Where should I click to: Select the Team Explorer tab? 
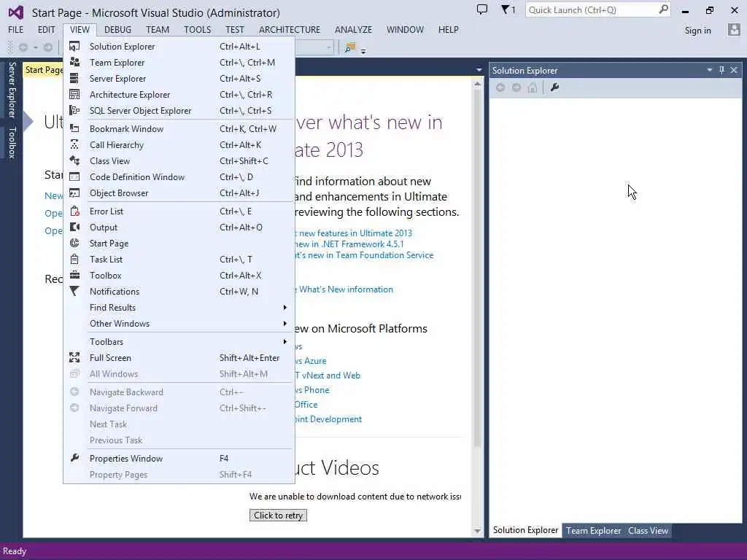tap(593, 531)
